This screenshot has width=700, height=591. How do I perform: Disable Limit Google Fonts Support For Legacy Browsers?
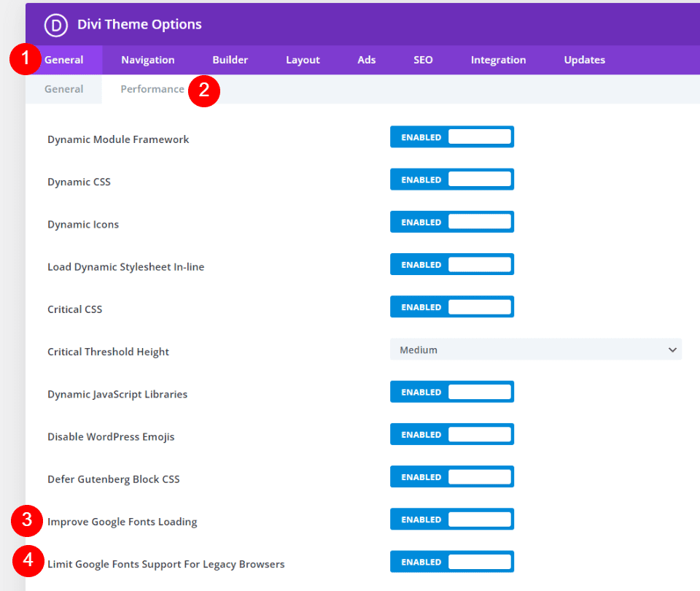[x=452, y=561]
